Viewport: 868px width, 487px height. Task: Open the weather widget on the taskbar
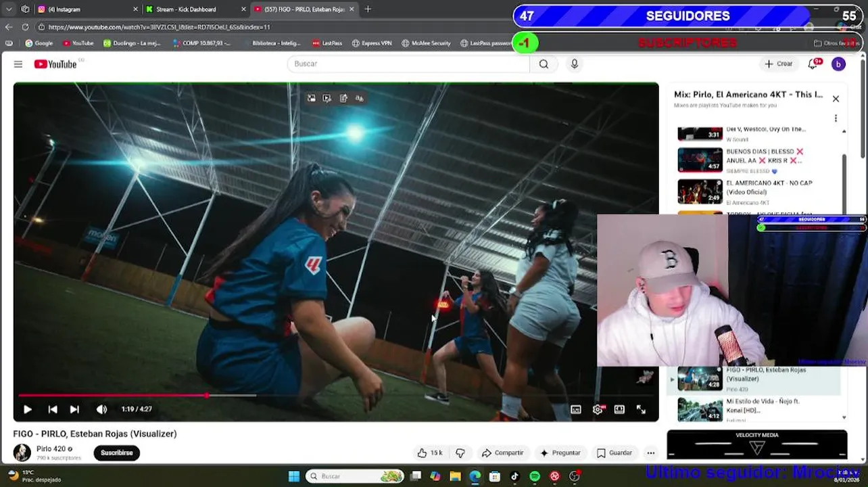34,476
